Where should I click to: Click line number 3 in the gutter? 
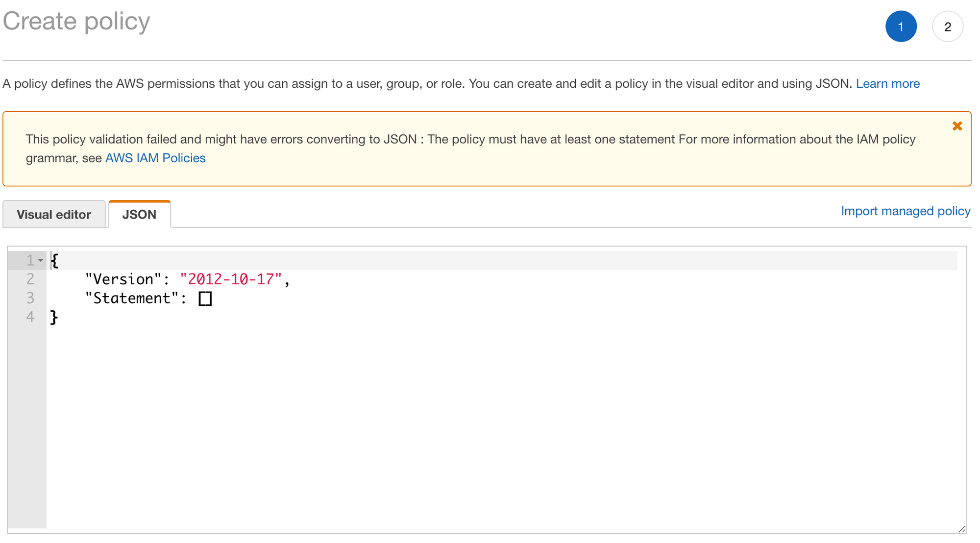pyautogui.click(x=30, y=298)
